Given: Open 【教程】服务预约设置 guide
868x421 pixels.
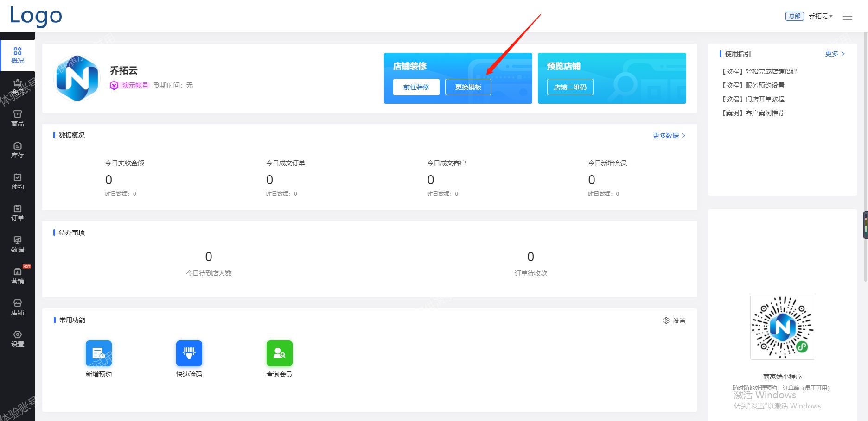Looking at the screenshot, I should click(752, 85).
